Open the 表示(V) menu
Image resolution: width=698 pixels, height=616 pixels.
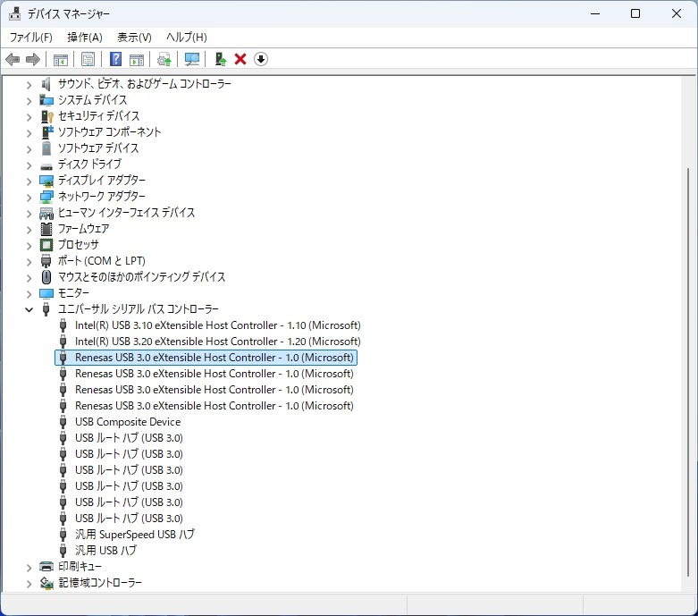tap(134, 37)
